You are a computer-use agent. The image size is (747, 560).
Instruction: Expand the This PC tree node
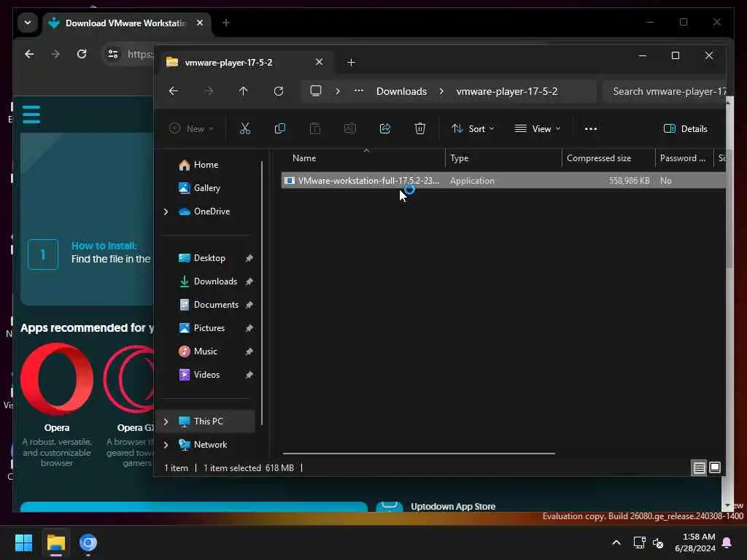(166, 421)
